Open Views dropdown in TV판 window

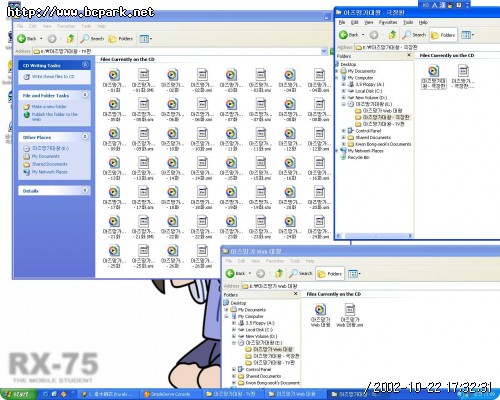146,39
